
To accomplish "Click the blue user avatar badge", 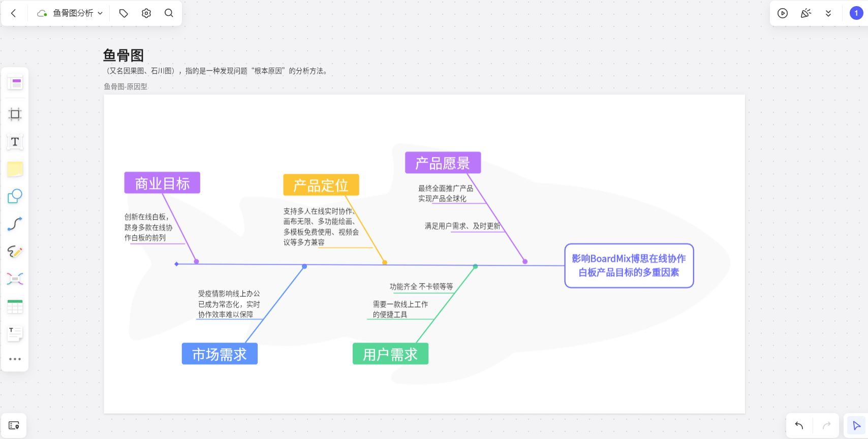I will tap(856, 13).
